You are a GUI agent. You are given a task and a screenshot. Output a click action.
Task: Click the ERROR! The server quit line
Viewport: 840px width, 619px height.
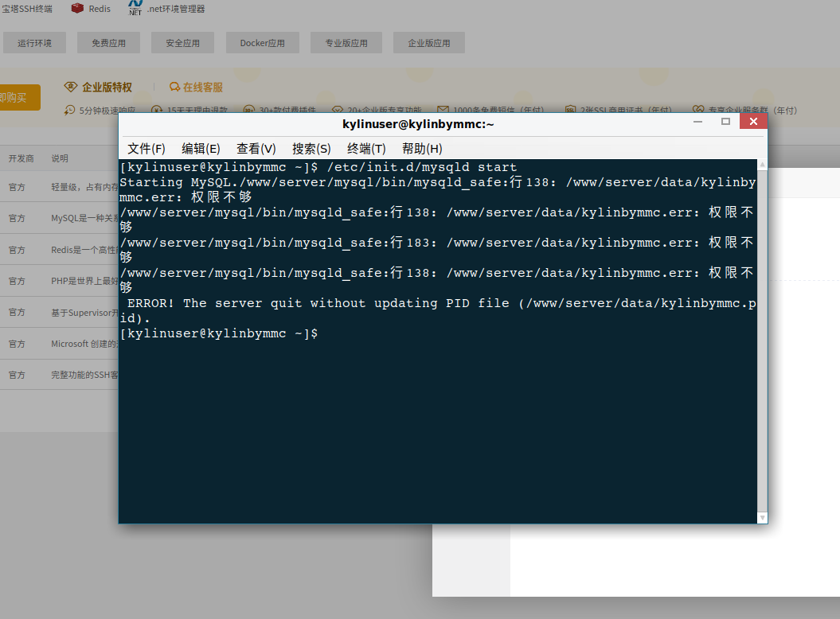coord(438,310)
